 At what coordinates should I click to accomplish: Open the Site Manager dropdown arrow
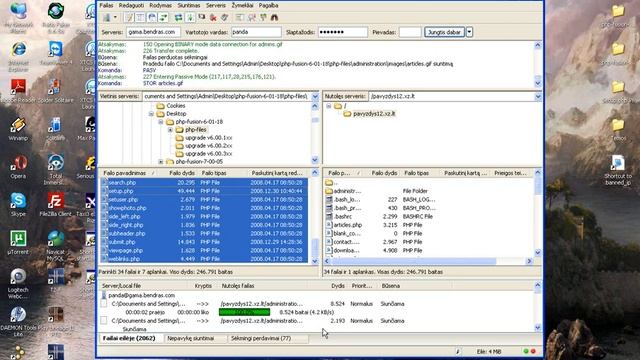click(115, 18)
